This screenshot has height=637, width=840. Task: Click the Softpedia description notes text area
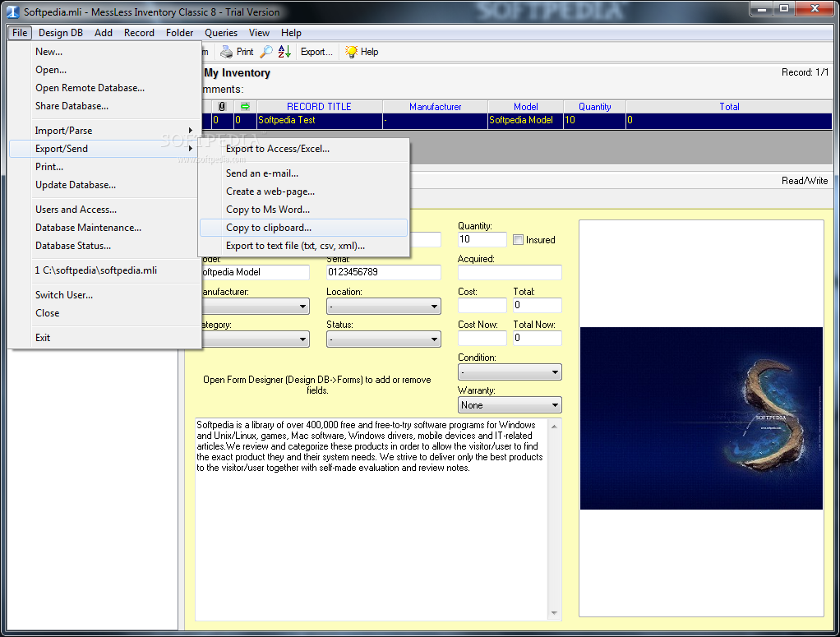[372, 519]
